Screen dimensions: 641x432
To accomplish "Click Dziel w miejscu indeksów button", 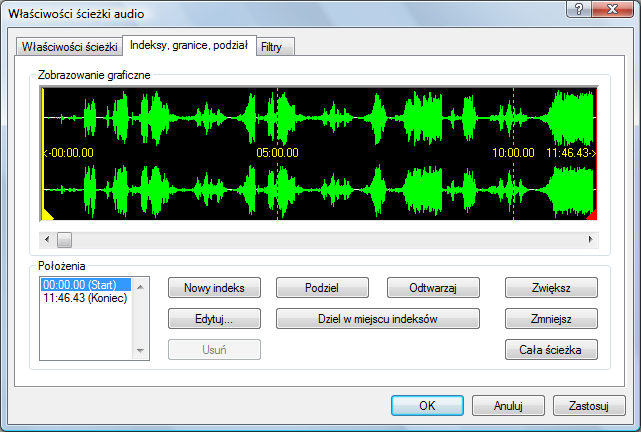I will tap(378, 319).
